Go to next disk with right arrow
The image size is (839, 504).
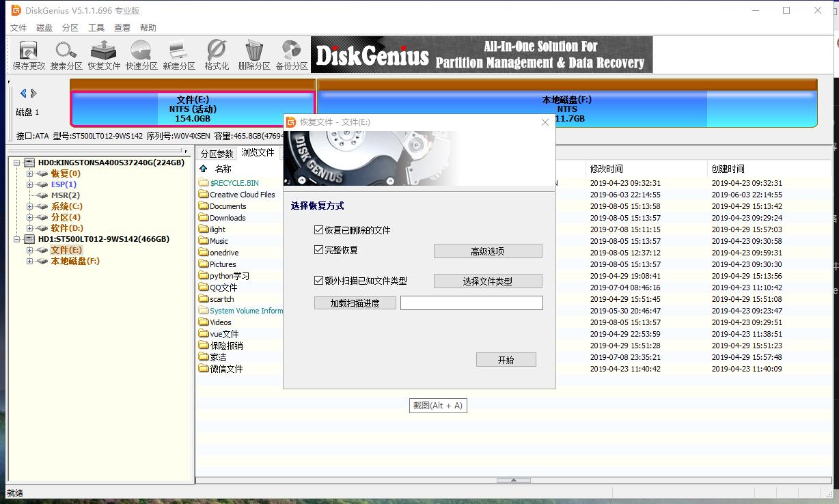(x=33, y=93)
